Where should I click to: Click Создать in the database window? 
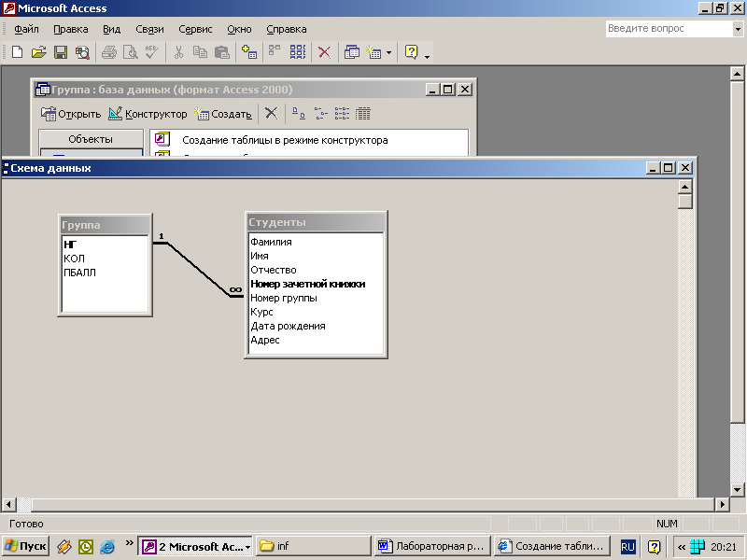pos(223,114)
